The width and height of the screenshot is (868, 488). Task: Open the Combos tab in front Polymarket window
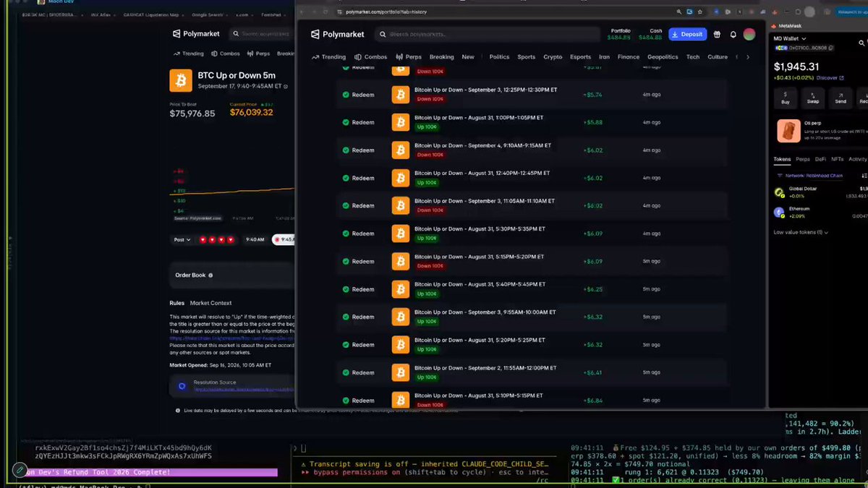(371, 57)
